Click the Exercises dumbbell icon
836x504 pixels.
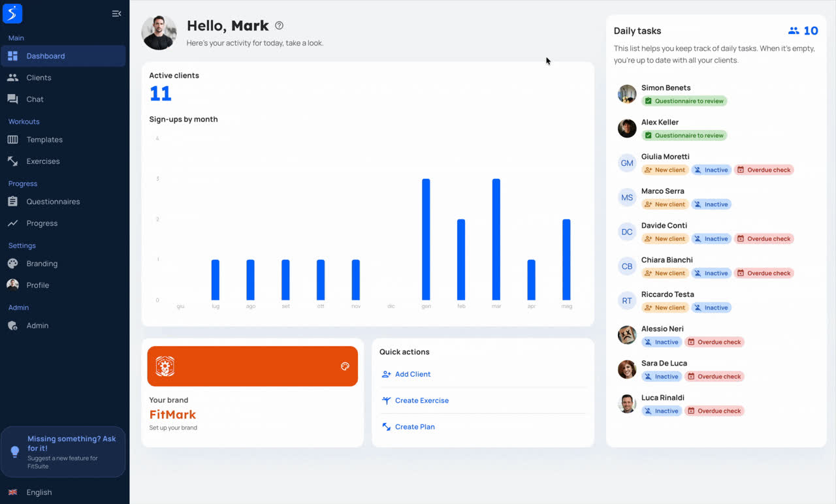pos(12,161)
